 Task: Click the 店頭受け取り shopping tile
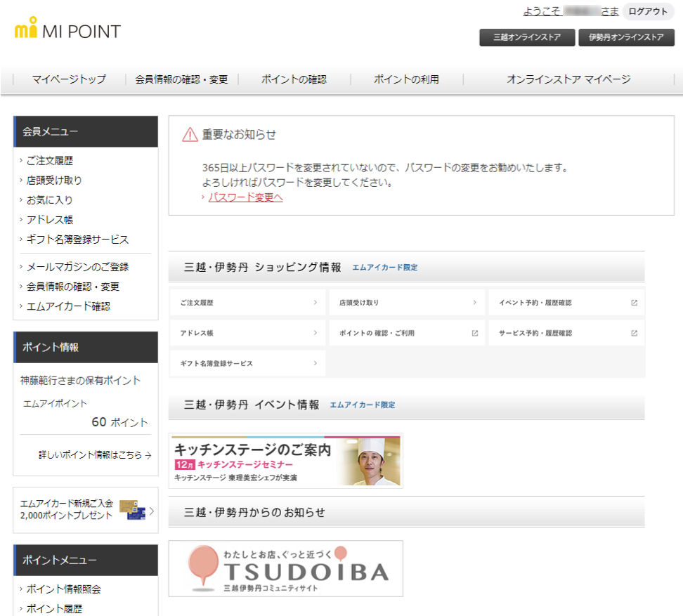click(x=407, y=303)
